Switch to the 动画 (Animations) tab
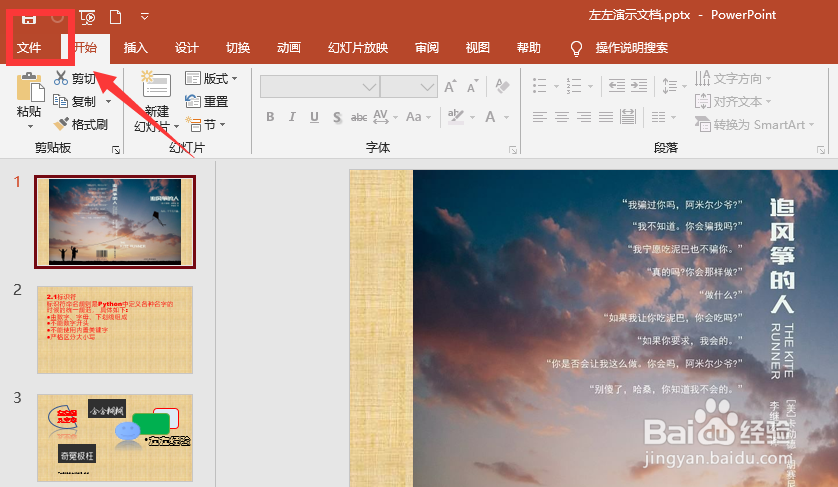838x487 pixels. point(289,48)
